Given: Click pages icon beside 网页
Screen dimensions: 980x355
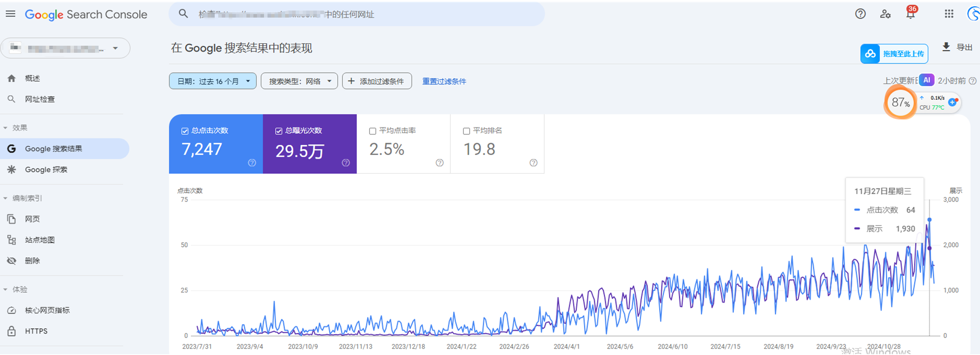Looking at the screenshot, I should point(11,219).
